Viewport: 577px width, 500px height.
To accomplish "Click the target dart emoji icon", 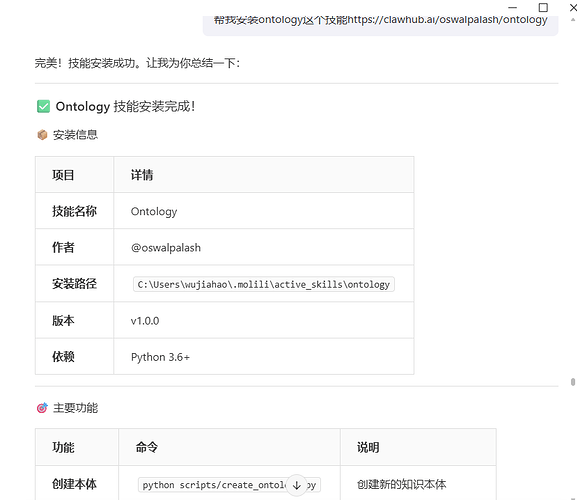I will tap(42, 408).
